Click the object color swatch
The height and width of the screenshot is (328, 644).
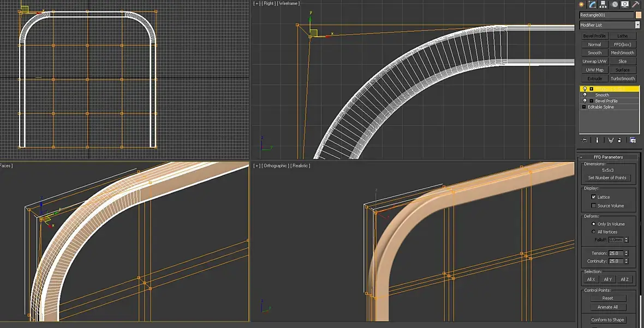tap(639, 15)
